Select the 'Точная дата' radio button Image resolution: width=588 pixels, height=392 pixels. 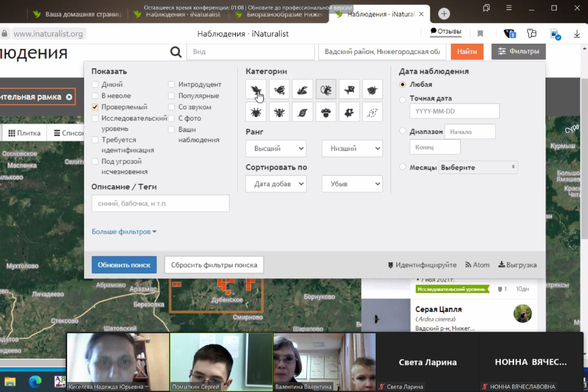[403, 99]
